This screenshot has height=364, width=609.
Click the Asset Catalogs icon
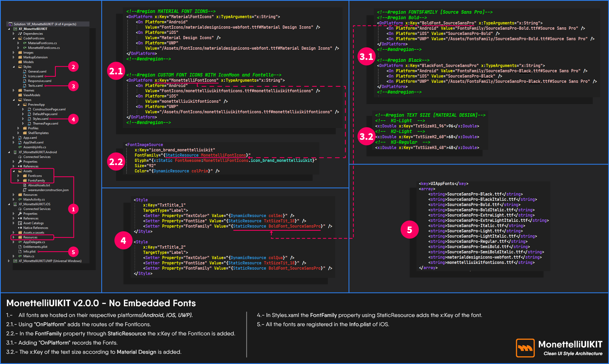pos(20,223)
